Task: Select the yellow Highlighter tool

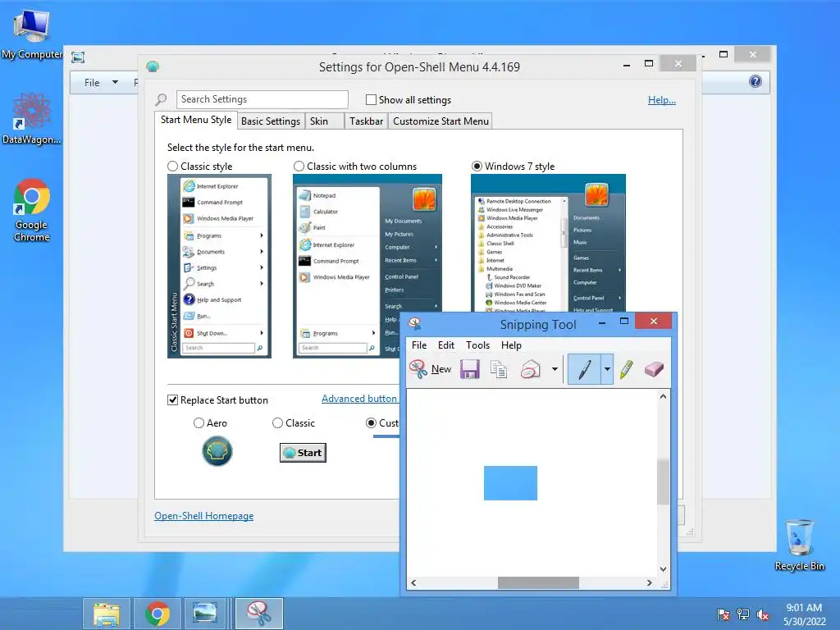Action: click(x=626, y=369)
